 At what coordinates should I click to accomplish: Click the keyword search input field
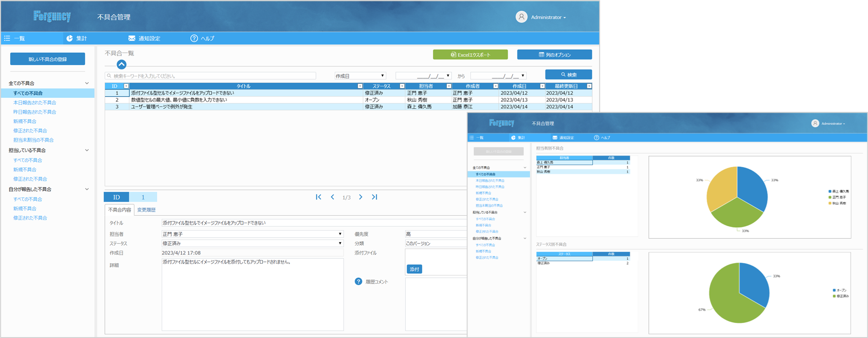coord(211,76)
